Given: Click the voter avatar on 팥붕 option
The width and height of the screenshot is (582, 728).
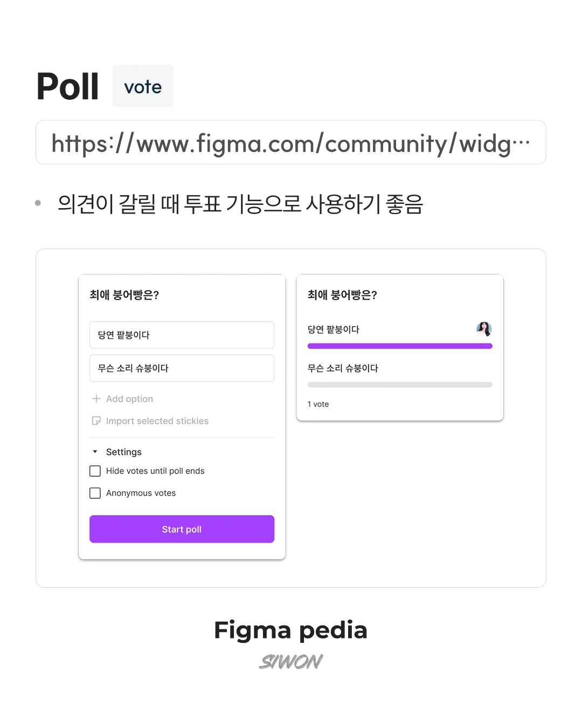Looking at the screenshot, I should (484, 329).
